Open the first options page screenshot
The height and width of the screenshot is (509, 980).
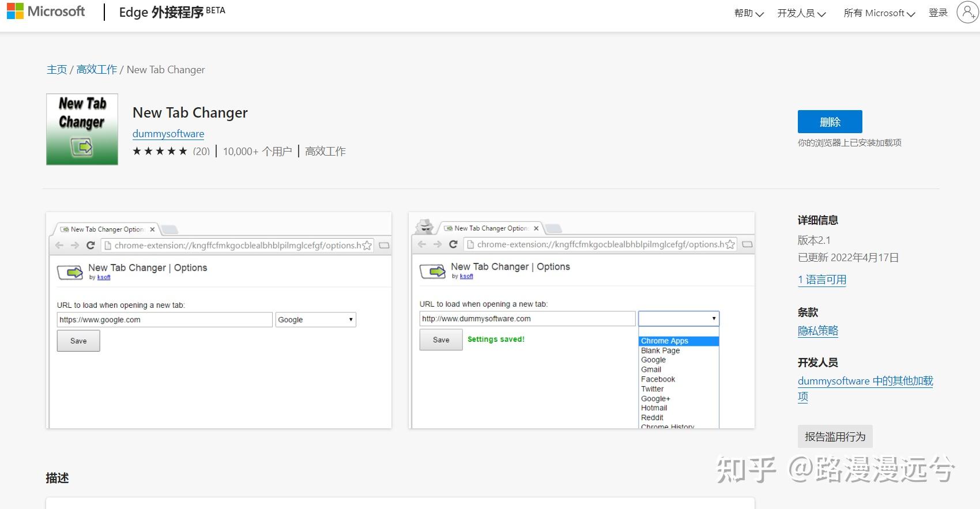pyautogui.click(x=219, y=321)
